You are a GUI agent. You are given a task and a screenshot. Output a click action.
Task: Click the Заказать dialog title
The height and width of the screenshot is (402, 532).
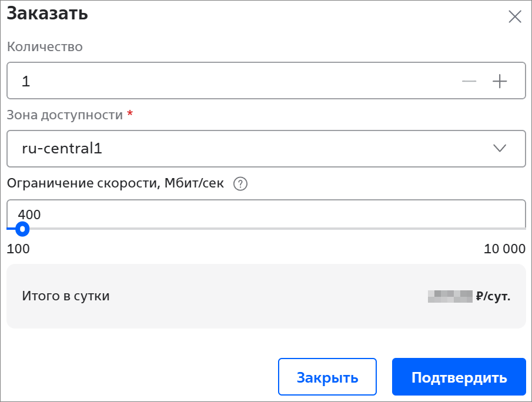coord(48,14)
